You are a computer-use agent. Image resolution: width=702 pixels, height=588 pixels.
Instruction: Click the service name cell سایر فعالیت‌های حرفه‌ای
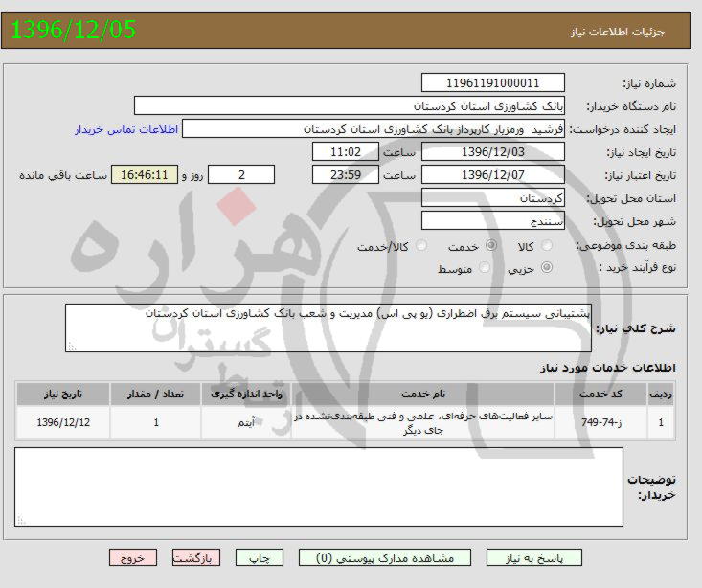[x=422, y=422]
